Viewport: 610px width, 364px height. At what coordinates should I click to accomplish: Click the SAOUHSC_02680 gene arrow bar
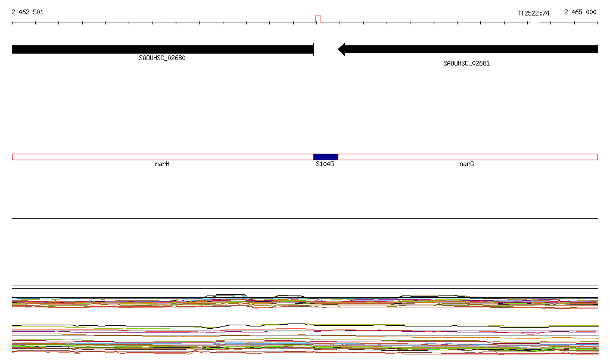[162, 49]
